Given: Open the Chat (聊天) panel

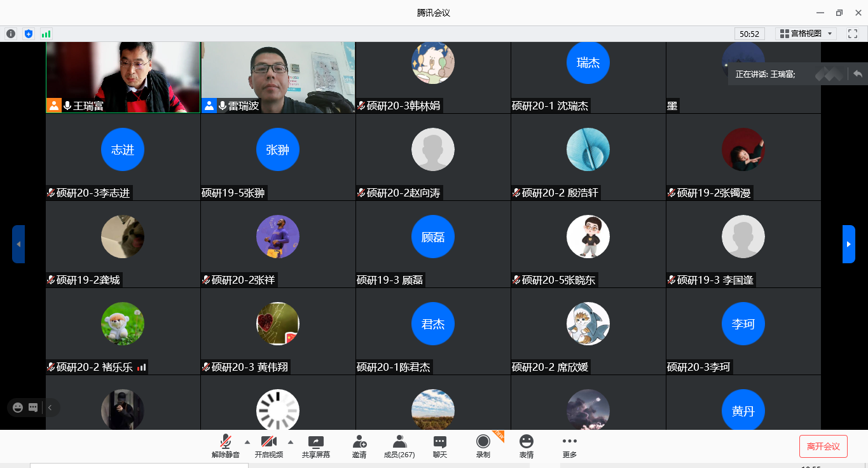Looking at the screenshot, I should click(x=440, y=446).
